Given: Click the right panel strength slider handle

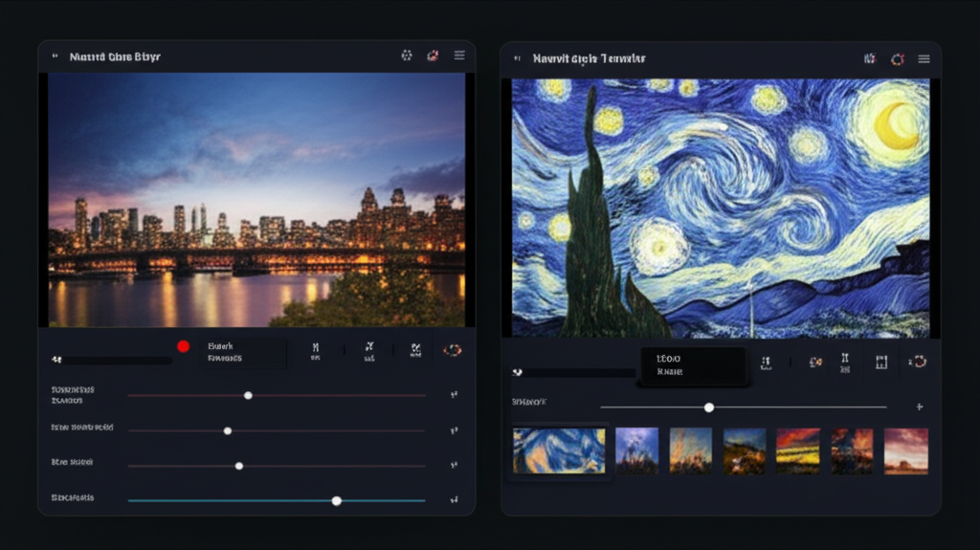Looking at the screenshot, I should [709, 407].
